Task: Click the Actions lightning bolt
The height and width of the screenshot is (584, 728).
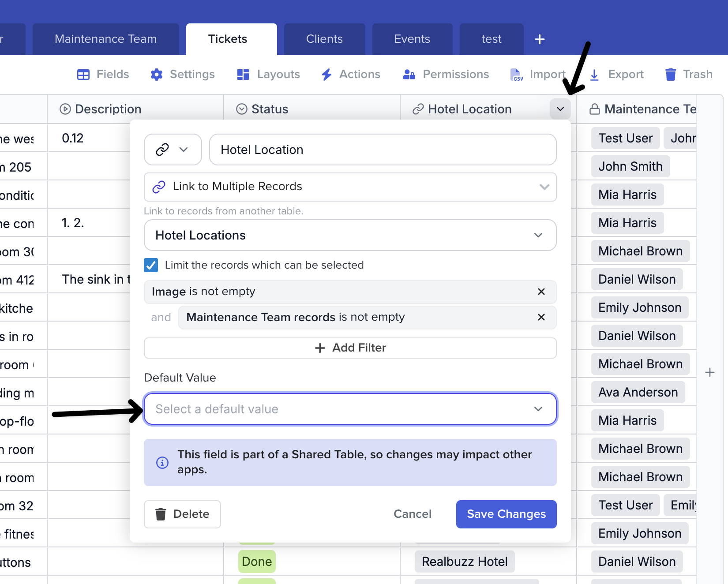Action: pyautogui.click(x=326, y=75)
